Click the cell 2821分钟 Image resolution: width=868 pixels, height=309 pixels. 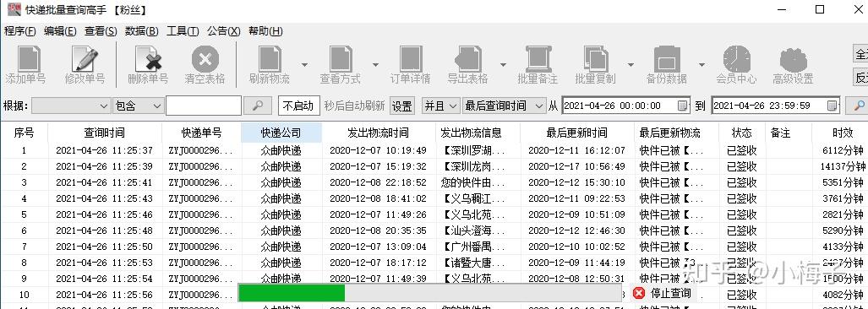843,214
